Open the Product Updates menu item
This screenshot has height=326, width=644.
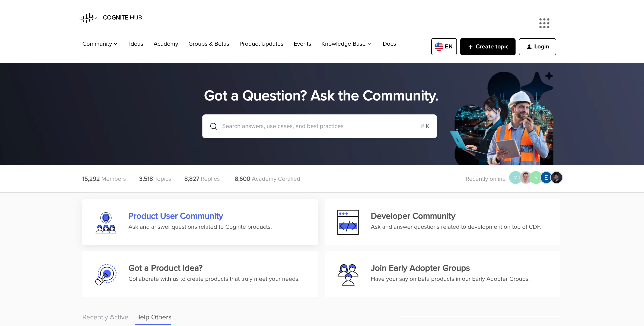261,44
